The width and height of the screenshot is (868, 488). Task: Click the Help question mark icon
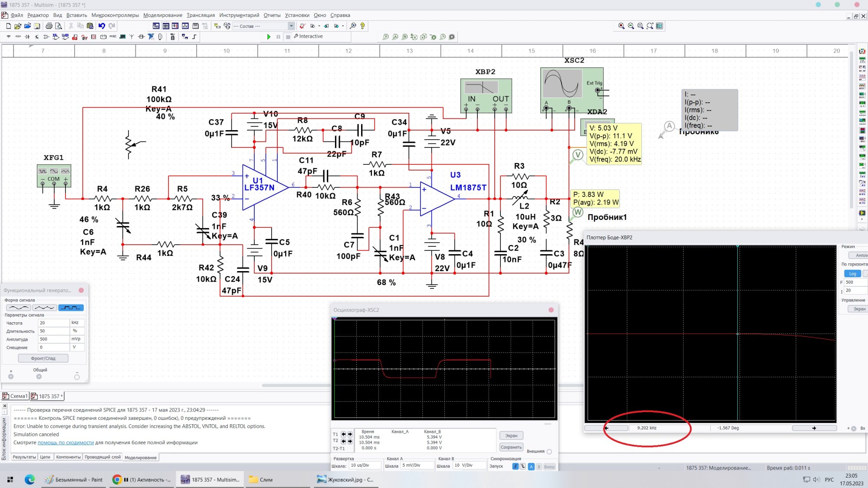point(362,26)
